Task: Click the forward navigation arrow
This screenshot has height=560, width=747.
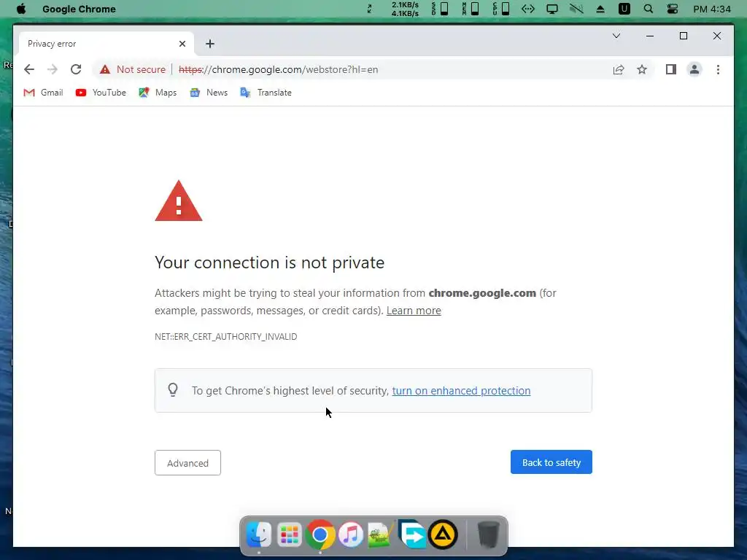Action: (x=53, y=69)
